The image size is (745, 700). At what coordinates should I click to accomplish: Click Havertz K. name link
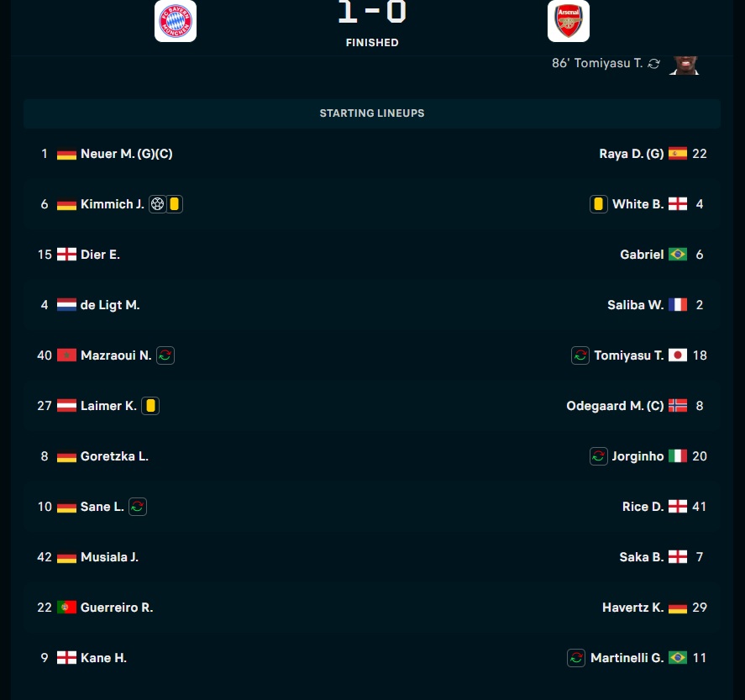click(x=632, y=608)
